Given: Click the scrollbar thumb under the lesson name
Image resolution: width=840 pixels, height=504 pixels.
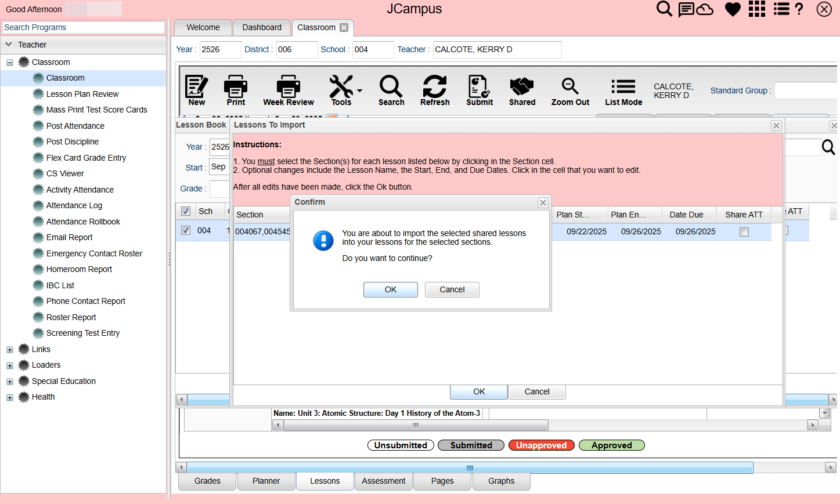Looking at the screenshot, I should pos(416,425).
